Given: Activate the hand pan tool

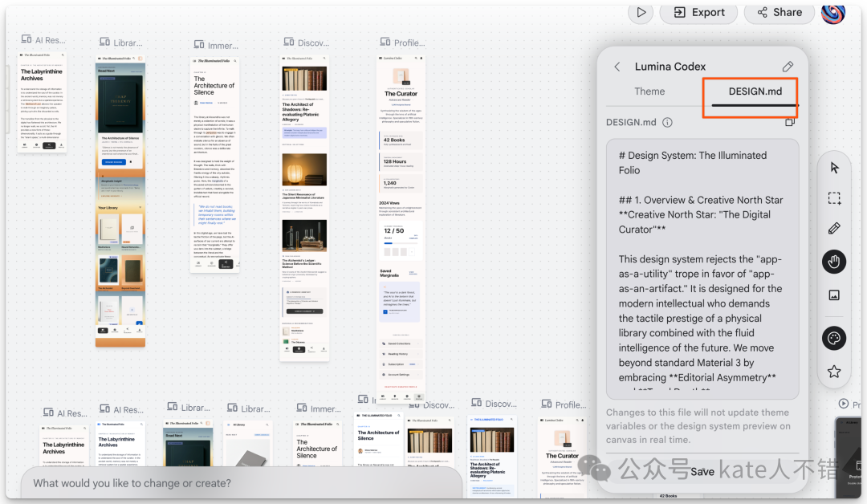Looking at the screenshot, I should coord(834,262).
